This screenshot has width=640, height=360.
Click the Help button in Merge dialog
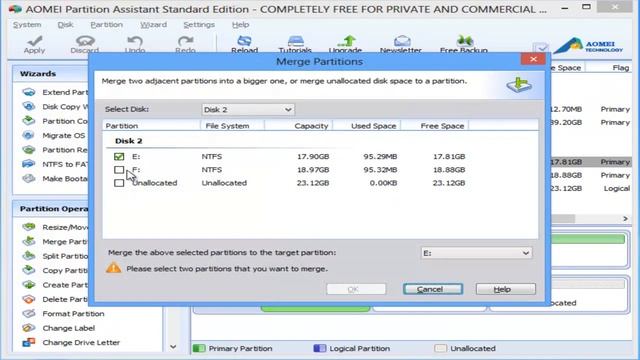coord(506,289)
